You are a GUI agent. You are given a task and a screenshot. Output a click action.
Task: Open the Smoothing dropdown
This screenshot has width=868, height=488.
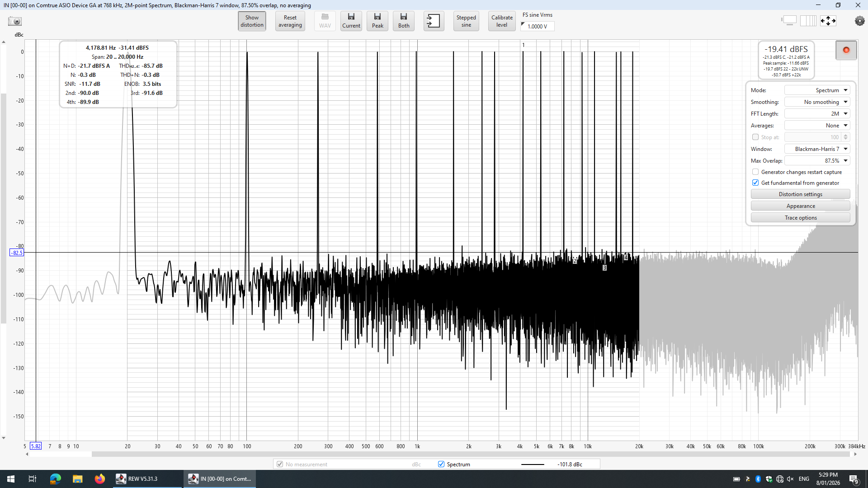click(x=817, y=102)
